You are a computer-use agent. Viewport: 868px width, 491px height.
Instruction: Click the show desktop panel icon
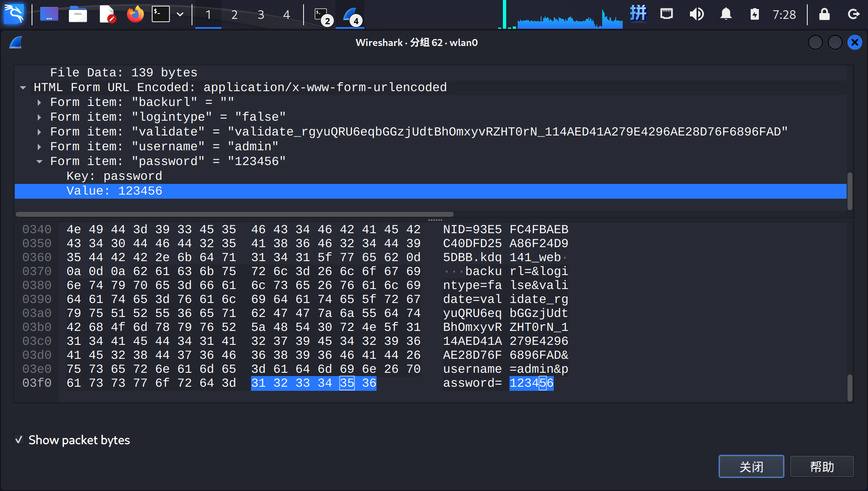(x=49, y=14)
